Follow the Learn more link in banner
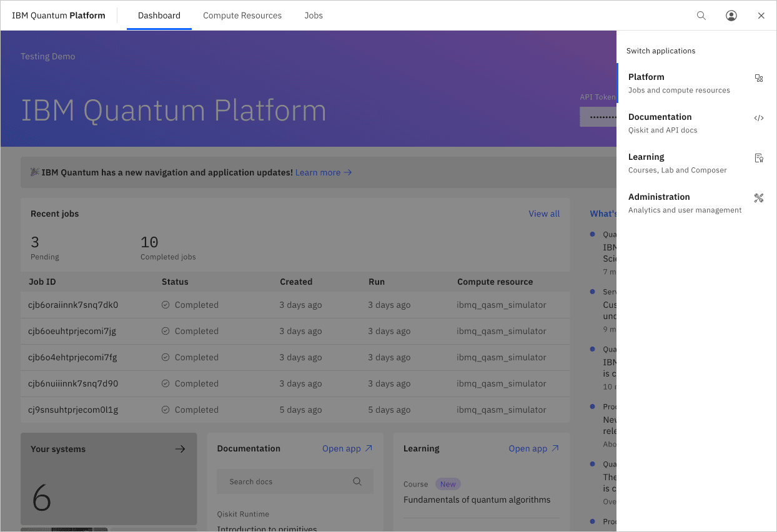 point(324,172)
